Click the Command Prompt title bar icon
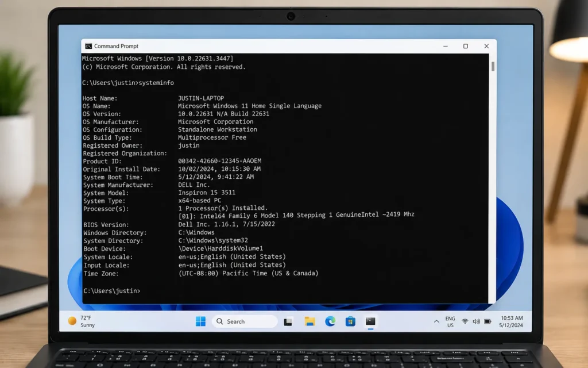This screenshot has width=588, height=368. 88,46
